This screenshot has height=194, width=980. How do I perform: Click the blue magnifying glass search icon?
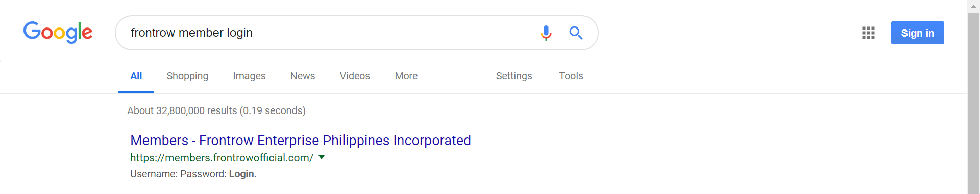(x=576, y=33)
